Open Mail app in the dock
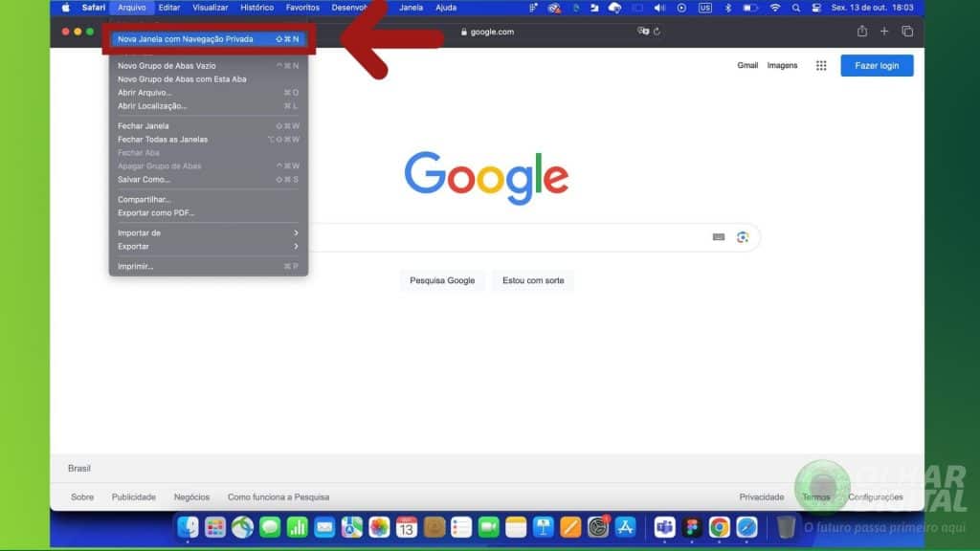The image size is (980, 551). [x=324, y=527]
